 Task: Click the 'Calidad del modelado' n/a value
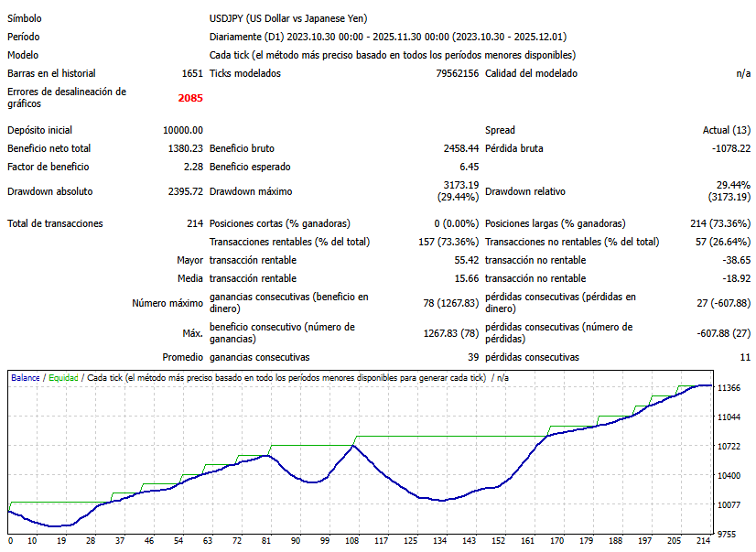pyautogui.click(x=742, y=73)
